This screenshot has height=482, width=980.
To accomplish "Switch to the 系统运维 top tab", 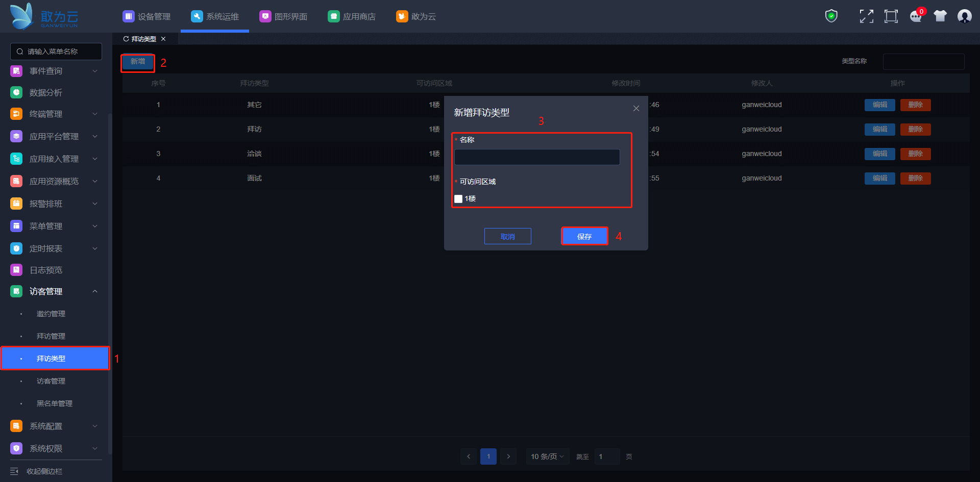I will click(x=215, y=16).
